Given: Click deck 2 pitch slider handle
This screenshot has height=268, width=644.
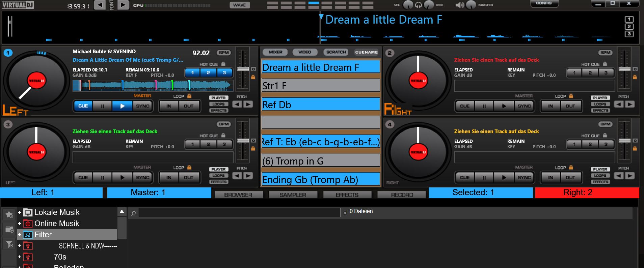Looking at the screenshot, I should click(x=624, y=69).
